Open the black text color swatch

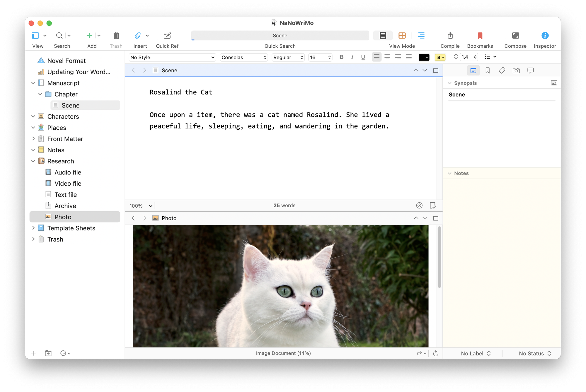(x=424, y=57)
